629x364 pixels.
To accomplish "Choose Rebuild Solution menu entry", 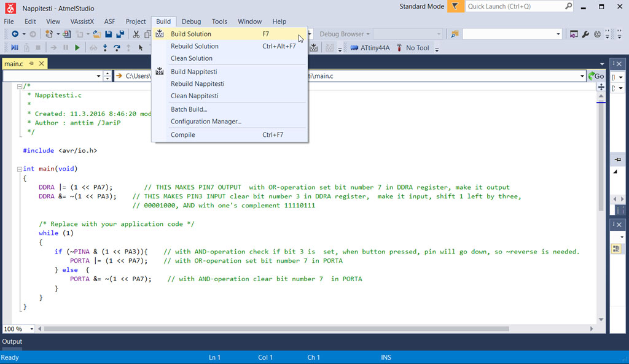I will click(230, 46).
